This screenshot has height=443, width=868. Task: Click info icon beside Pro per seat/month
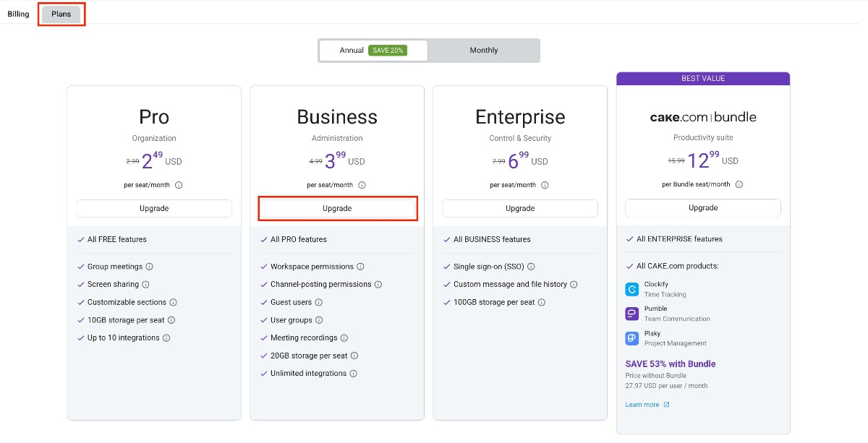pyautogui.click(x=179, y=185)
